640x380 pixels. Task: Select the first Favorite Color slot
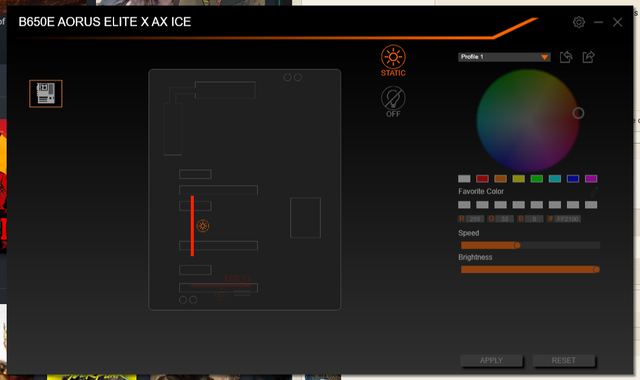464,204
